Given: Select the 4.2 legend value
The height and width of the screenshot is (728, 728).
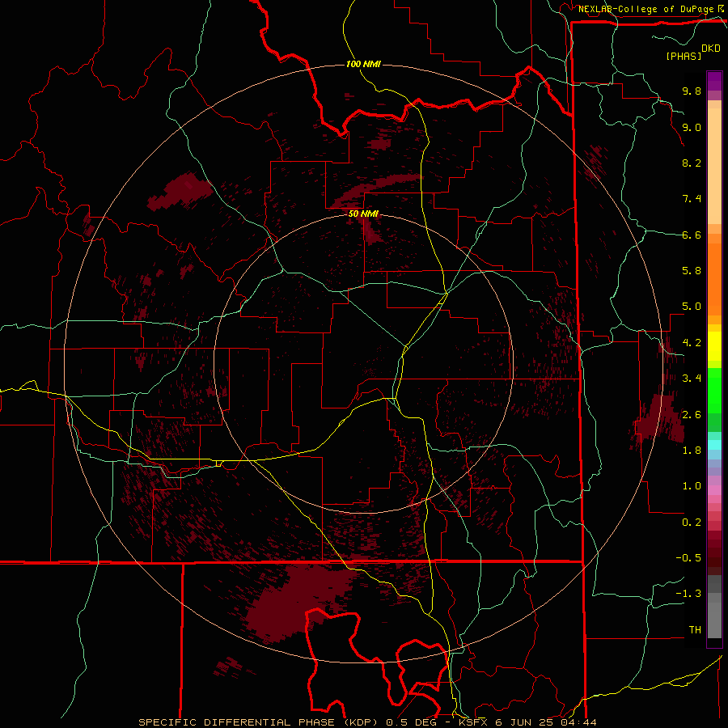Looking at the screenshot, I should pos(692,343).
